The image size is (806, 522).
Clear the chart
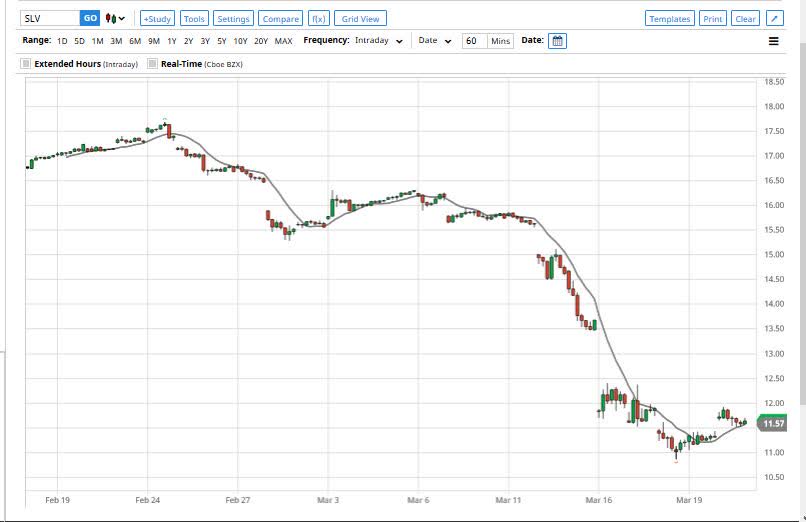coord(745,18)
